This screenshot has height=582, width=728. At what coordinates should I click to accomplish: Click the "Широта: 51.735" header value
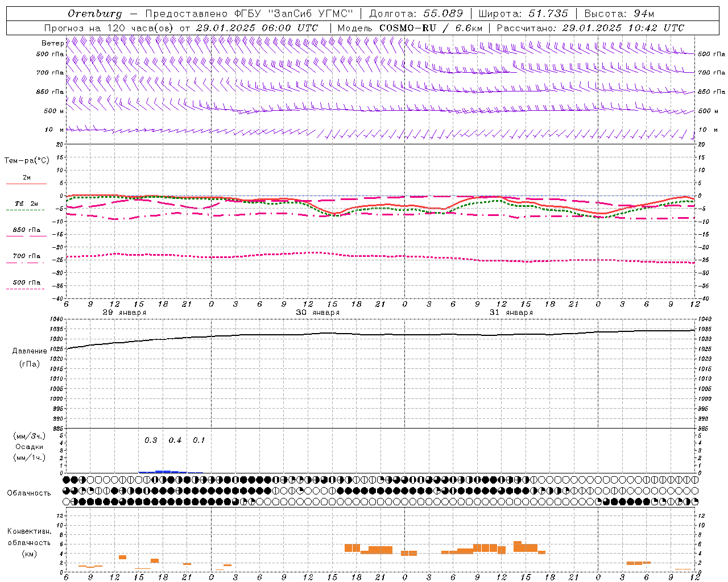tap(523, 13)
